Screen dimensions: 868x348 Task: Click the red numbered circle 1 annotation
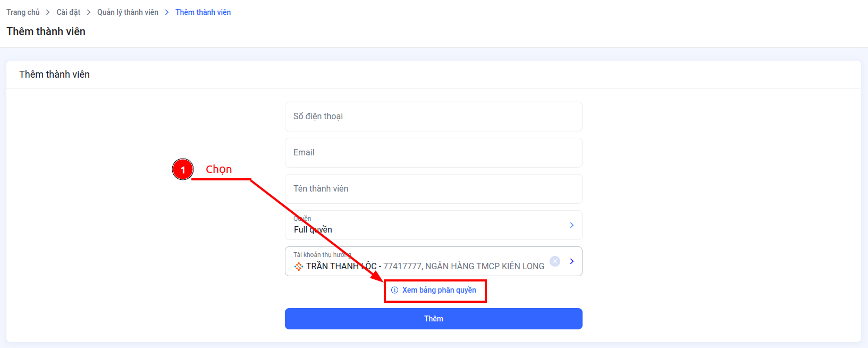tap(183, 170)
